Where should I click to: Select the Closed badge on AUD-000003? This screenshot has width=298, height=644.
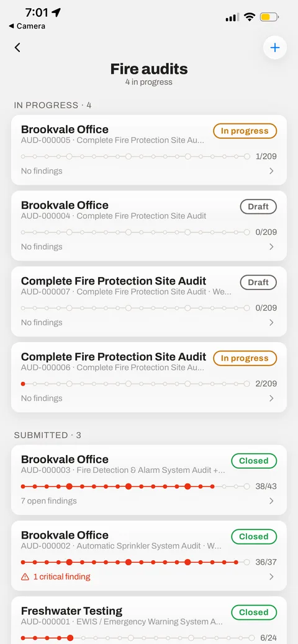click(x=254, y=461)
